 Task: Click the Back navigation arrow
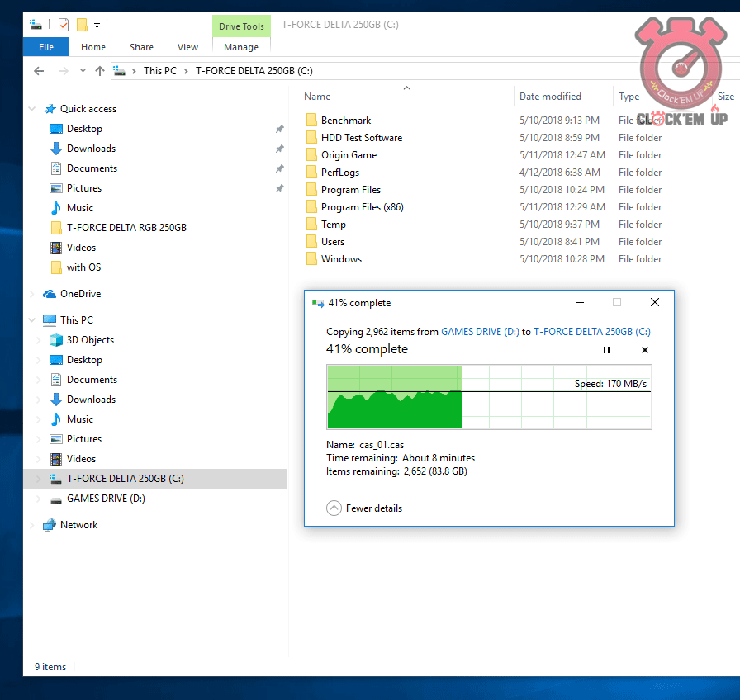pos(38,71)
